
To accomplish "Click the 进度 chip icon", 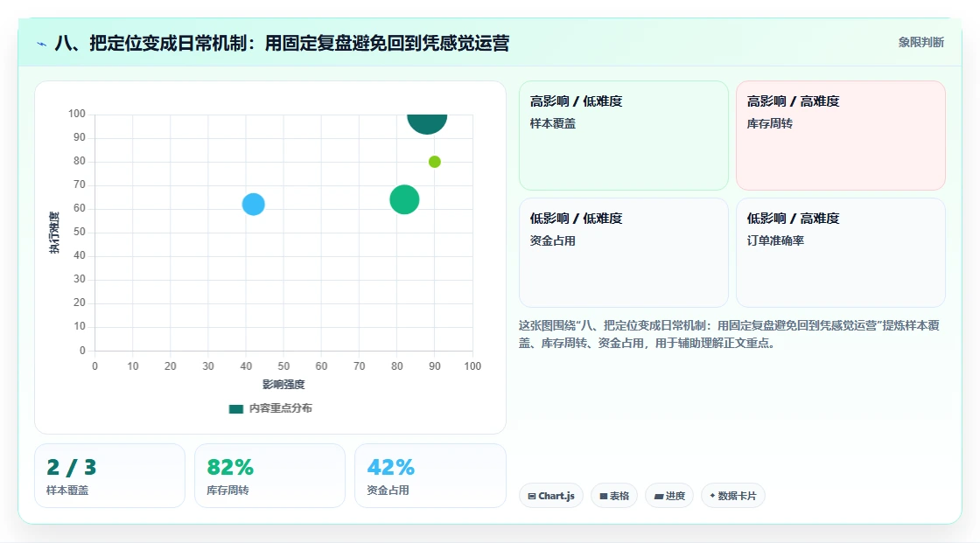I will 659,496.
